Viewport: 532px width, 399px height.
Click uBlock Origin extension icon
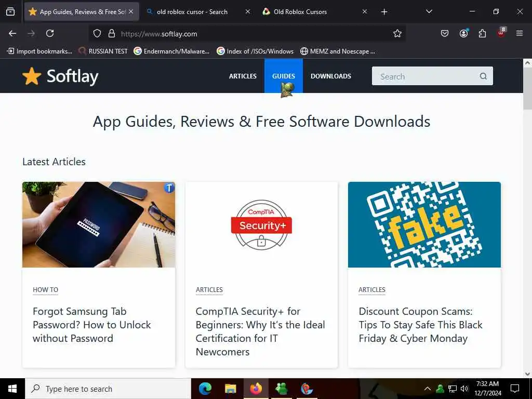[x=501, y=33]
